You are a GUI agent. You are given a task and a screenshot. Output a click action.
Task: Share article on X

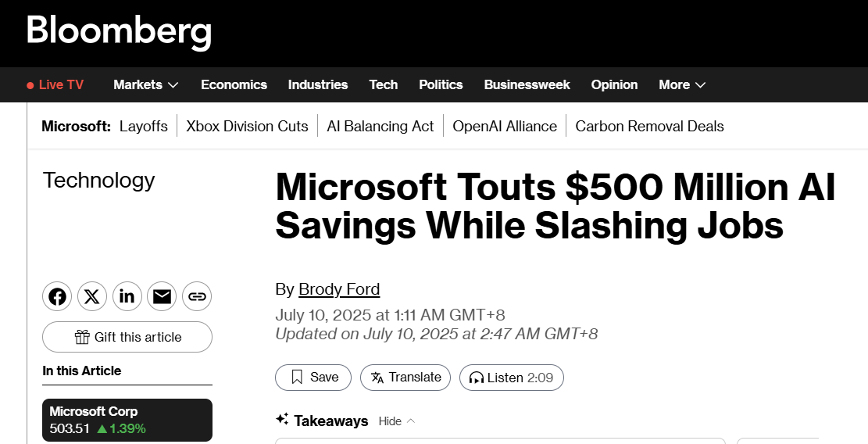coord(92,296)
